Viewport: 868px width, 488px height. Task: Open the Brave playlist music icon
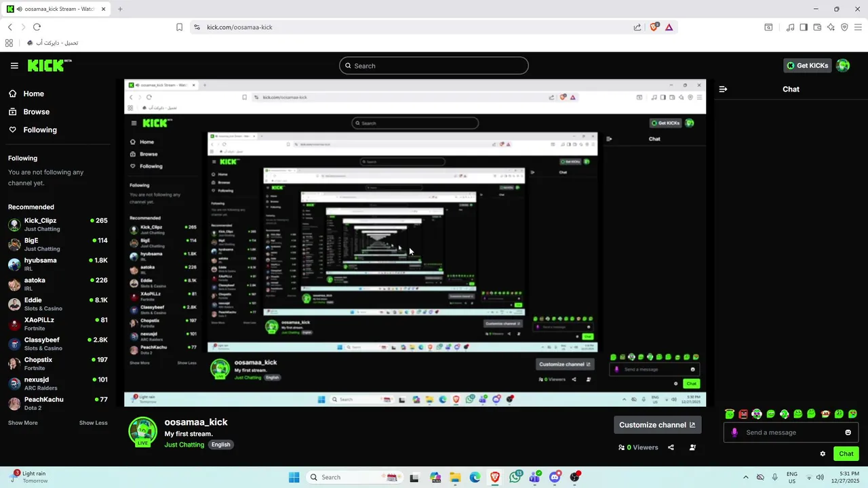(x=790, y=27)
